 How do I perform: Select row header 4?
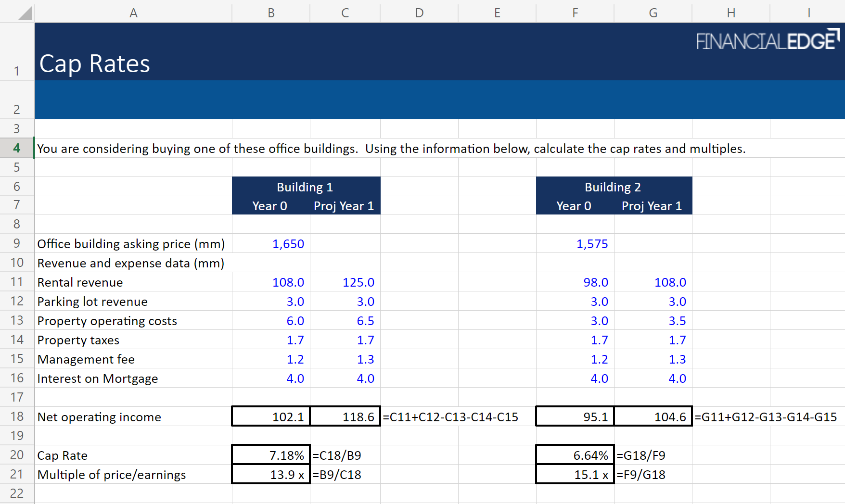point(17,148)
